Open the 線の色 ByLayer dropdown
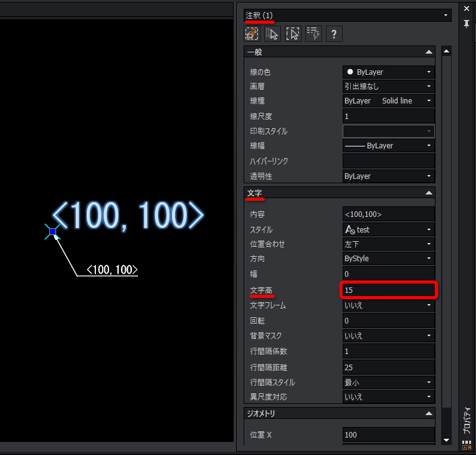The width and height of the screenshot is (476, 455). [x=389, y=72]
